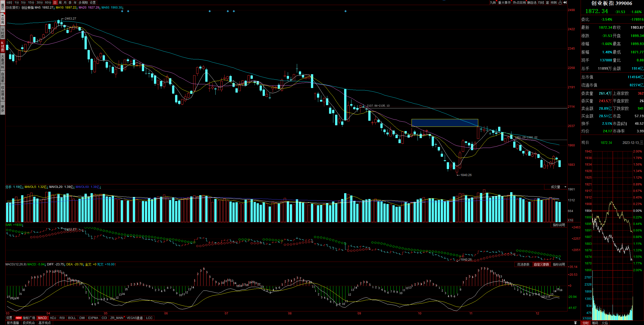This screenshot has height=325, width=644.
Task: Click the 创业板指 399006 title
Action: 612,3
